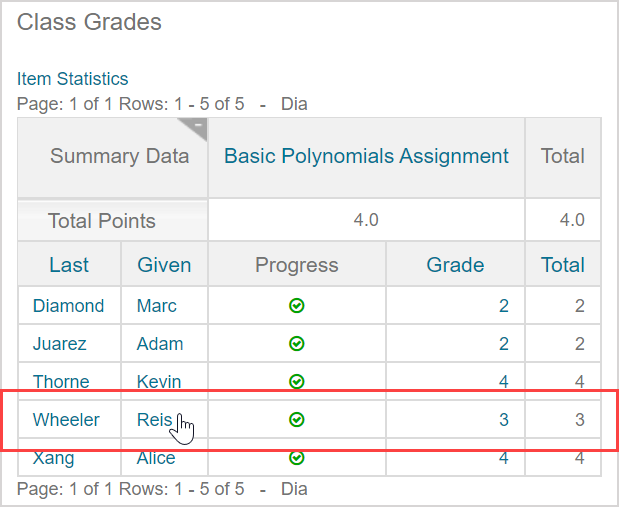Open the Wheeler last name link

[x=66, y=420]
